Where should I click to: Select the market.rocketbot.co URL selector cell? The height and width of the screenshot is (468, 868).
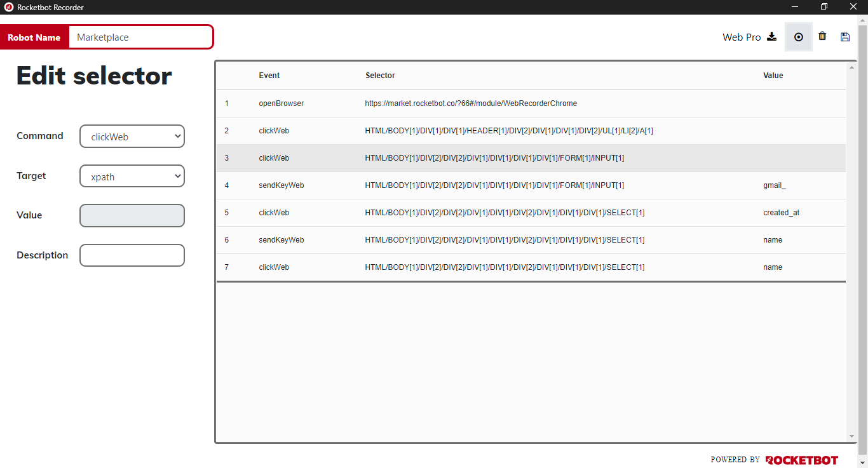pos(471,103)
